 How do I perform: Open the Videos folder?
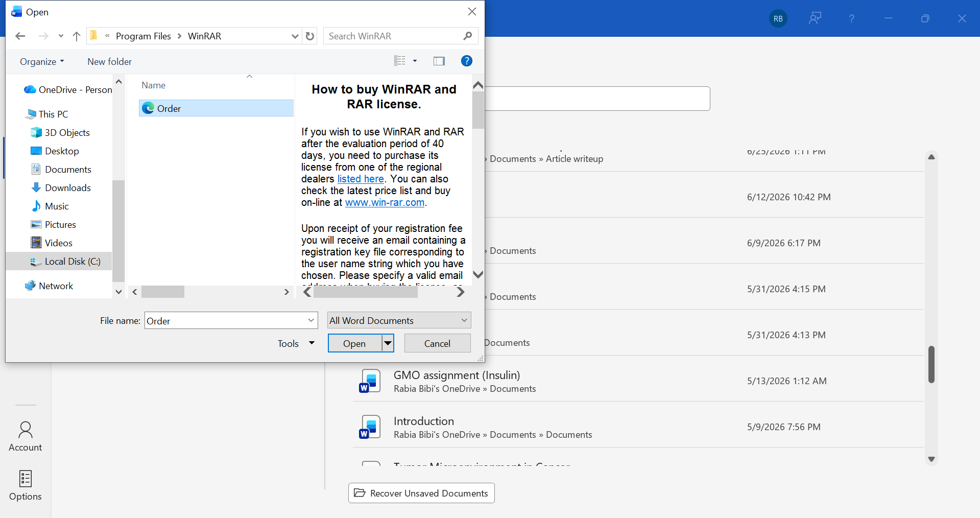[x=52, y=243]
